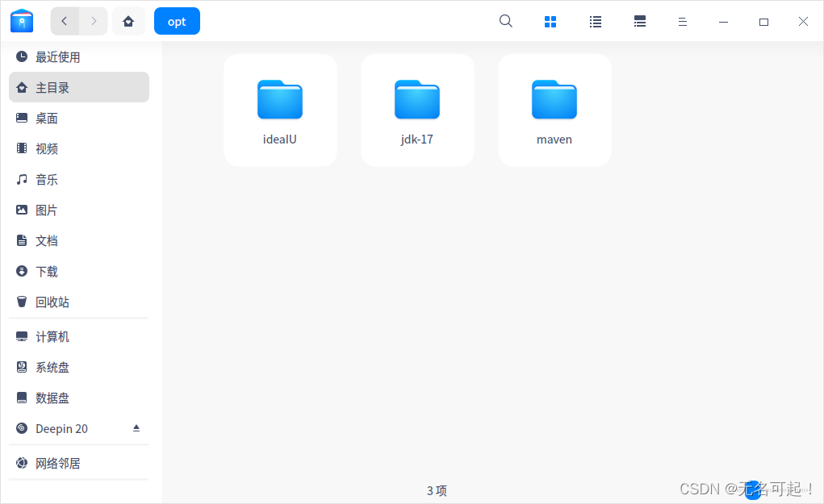824x504 pixels.
Task: Select the jdk-17 folder icon
Action: tap(416, 99)
